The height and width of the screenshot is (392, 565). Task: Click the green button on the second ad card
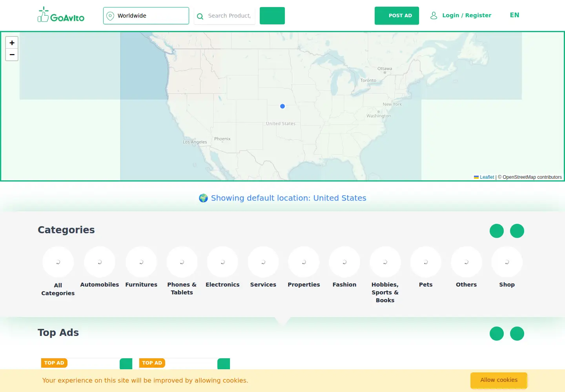(x=224, y=364)
